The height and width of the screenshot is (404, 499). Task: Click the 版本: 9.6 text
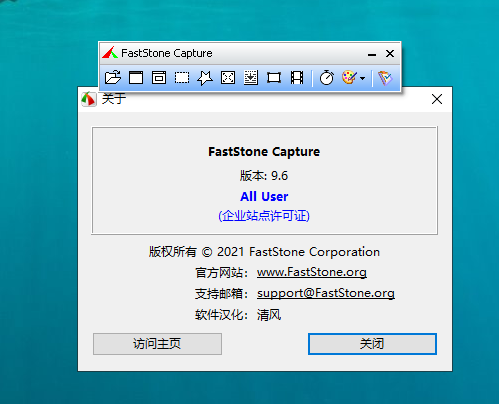[x=264, y=176]
